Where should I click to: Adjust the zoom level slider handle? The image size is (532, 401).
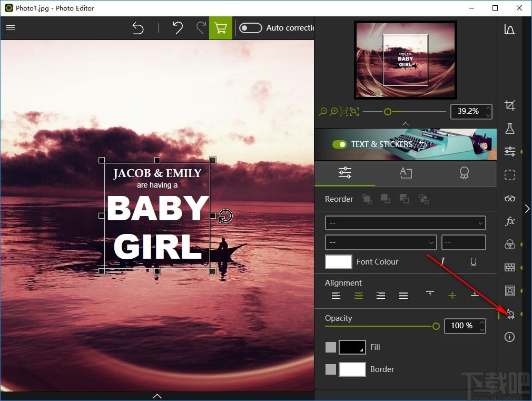[x=388, y=112]
